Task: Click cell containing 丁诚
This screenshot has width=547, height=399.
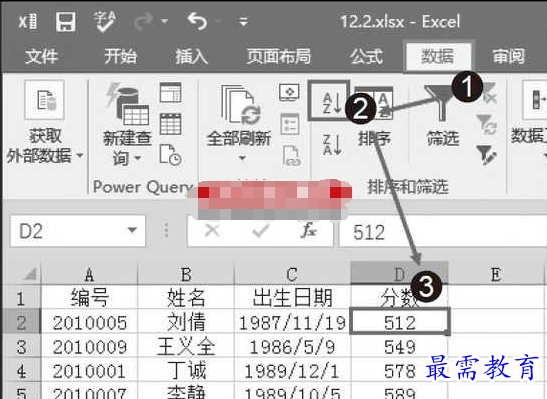Action: click(186, 370)
